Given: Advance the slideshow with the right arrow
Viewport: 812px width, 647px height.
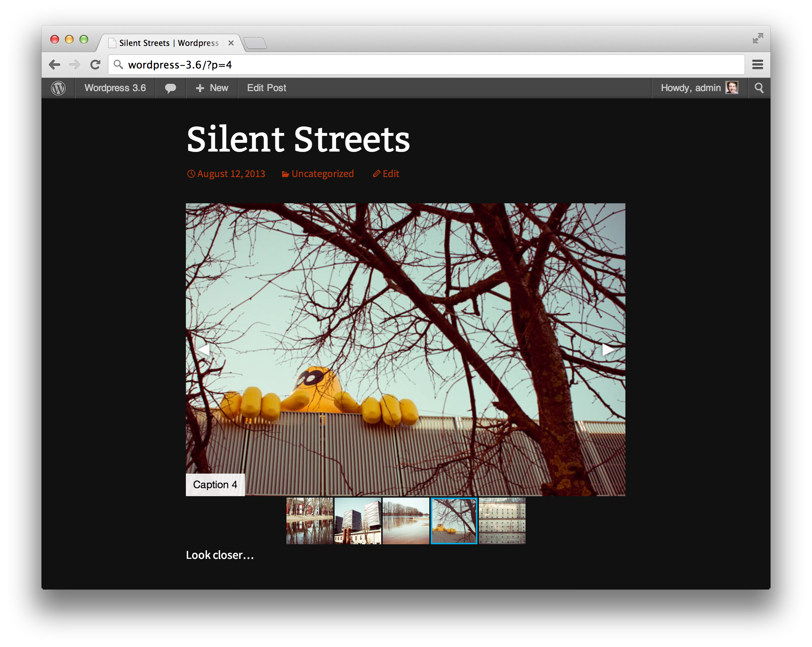Looking at the screenshot, I should [608, 349].
